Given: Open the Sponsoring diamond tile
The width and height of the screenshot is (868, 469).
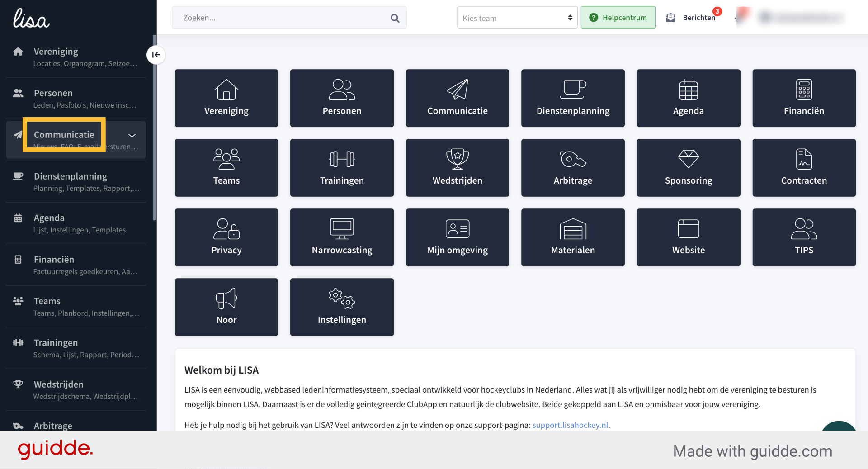Looking at the screenshot, I should [689, 168].
